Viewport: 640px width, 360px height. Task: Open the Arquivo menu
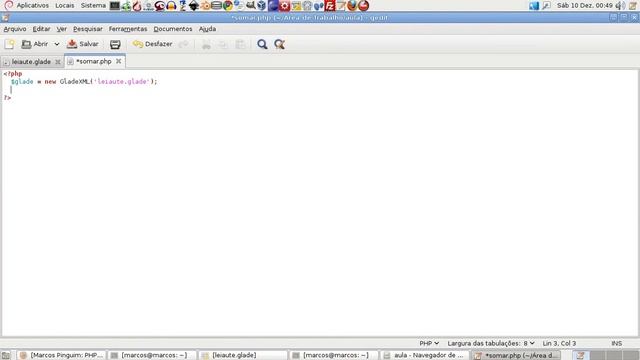point(15,29)
